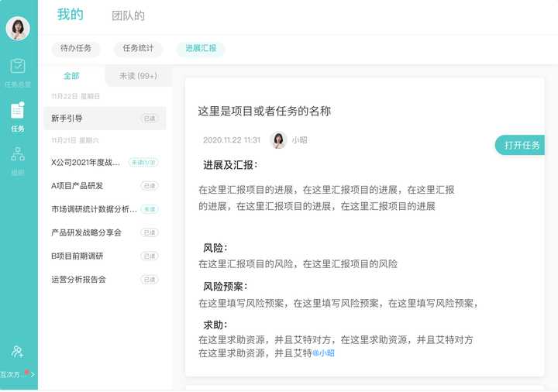Click the 求助 heading
The height and width of the screenshot is (392, 558).
[x=215, y=325]
